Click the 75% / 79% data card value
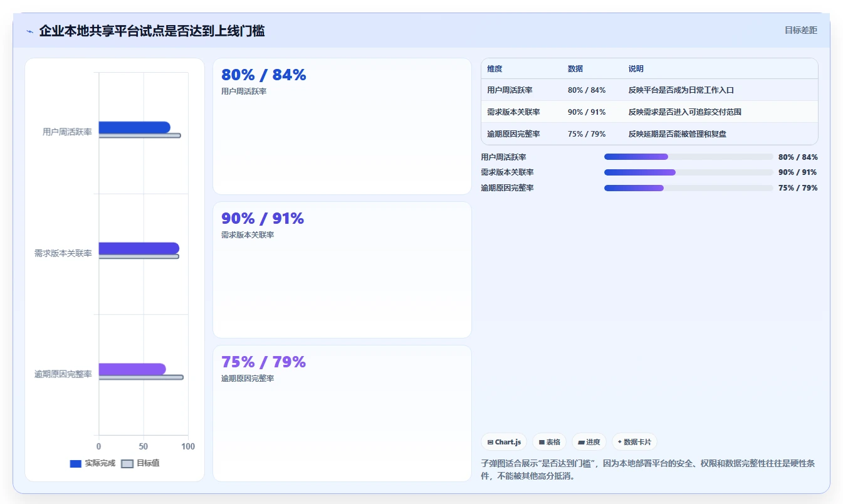843x504 pixels. click(263, 362)
